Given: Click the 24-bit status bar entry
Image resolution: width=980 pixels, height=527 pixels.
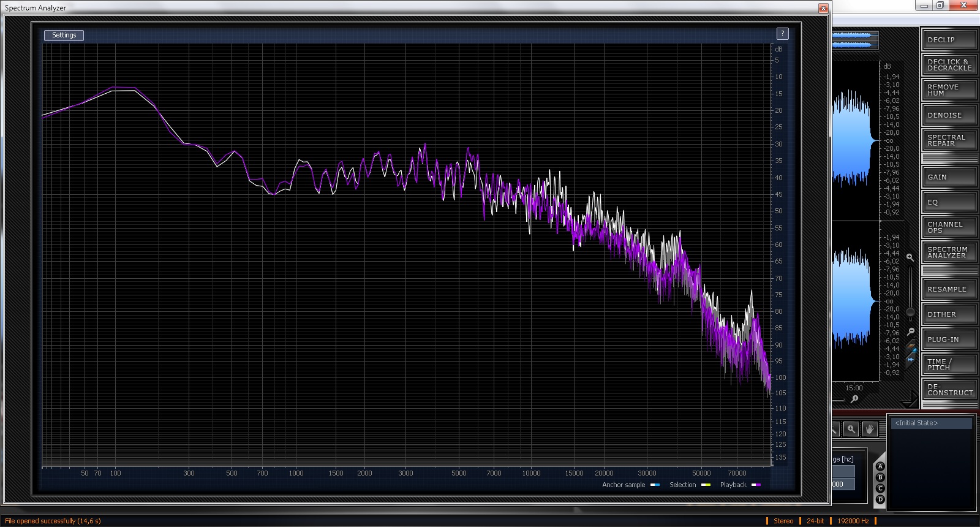Looking at the screenshot, I should (815, 521).
